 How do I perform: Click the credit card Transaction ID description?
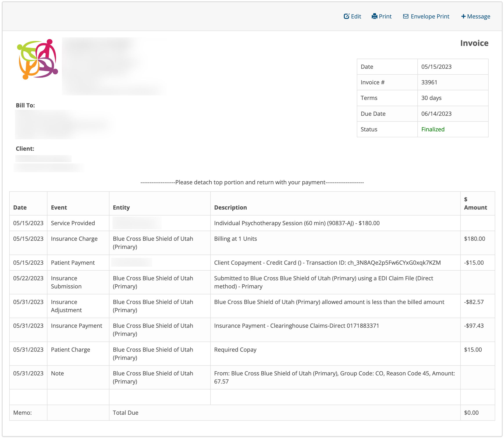coord(327,263)
